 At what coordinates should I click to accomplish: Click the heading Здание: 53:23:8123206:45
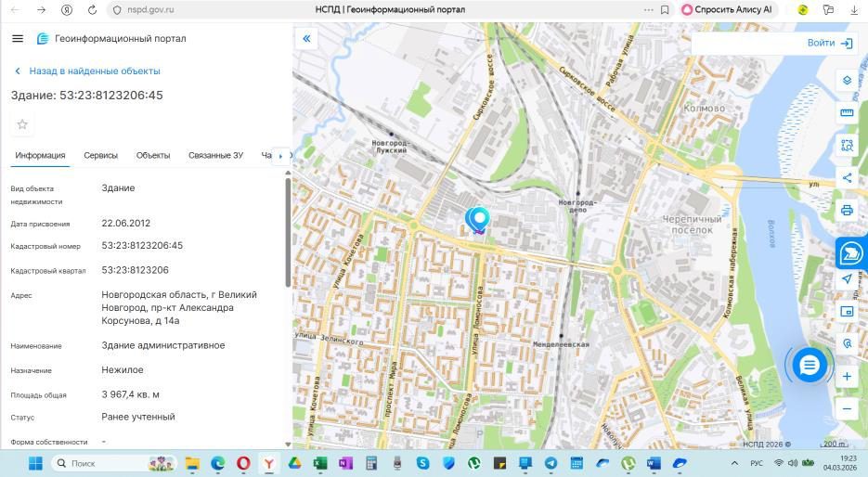[x=87, y=96]
